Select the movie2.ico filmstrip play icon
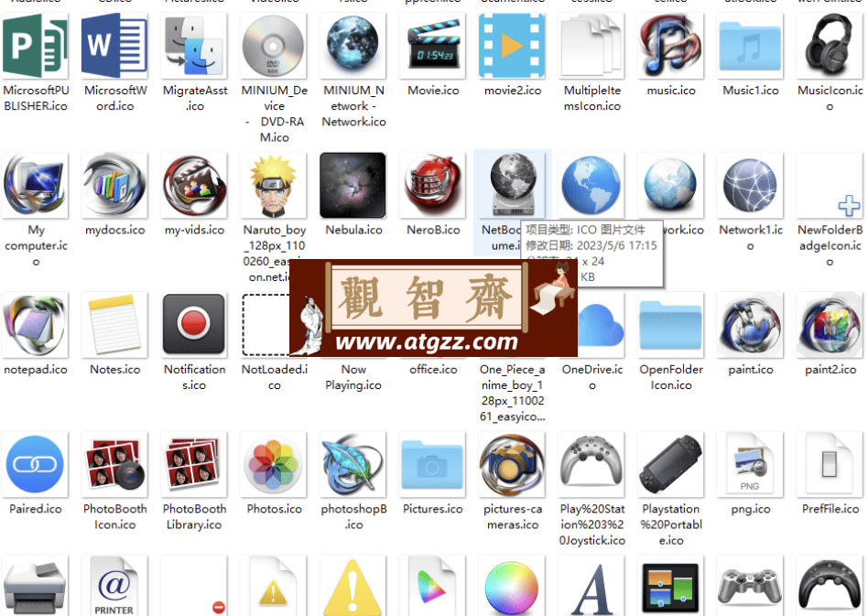Image resolution: width=868 pixels, height=616 pixels. coord(512,46)
